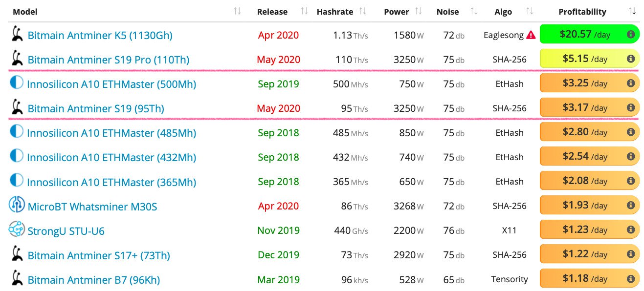The height and width of the screenshot is (291, 644).
Task: Click the green $20.57 /day badge
Action: [584, 35]
